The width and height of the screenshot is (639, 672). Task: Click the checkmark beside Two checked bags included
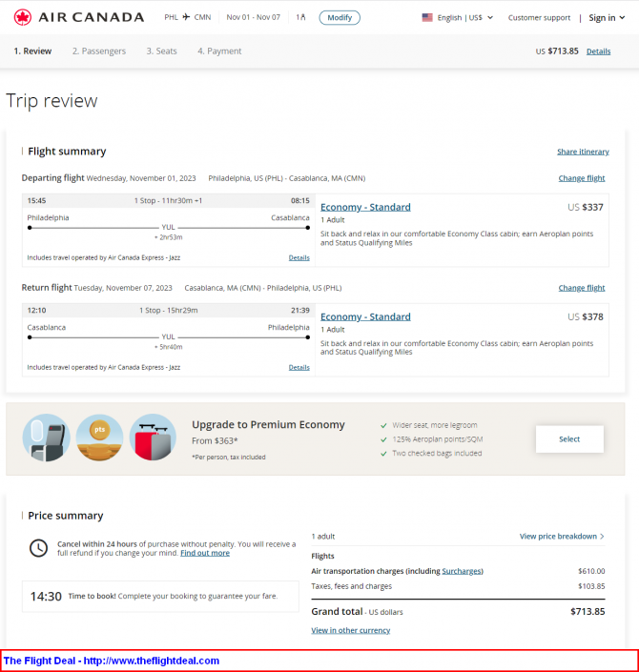[383, 454]
